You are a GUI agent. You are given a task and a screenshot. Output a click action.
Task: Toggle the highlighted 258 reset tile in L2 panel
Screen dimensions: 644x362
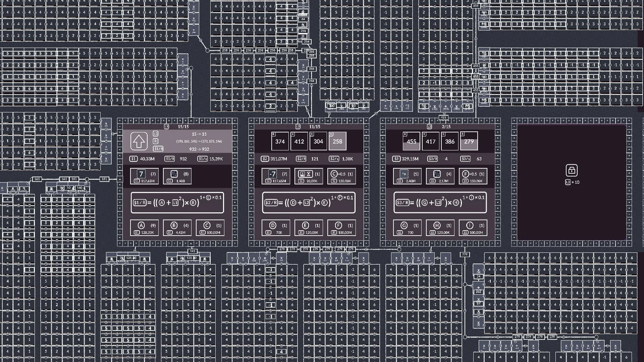337,141
